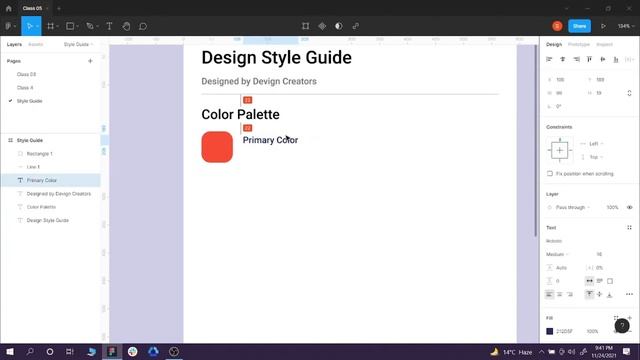Screen dimensions: 640x360
Task: Open the tool dropdown arrow next to Move tool
Action: pos(37,26)
